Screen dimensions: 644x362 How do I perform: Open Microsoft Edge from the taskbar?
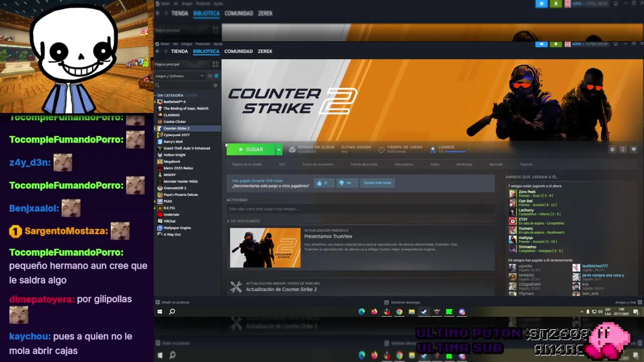coord(361,312)
